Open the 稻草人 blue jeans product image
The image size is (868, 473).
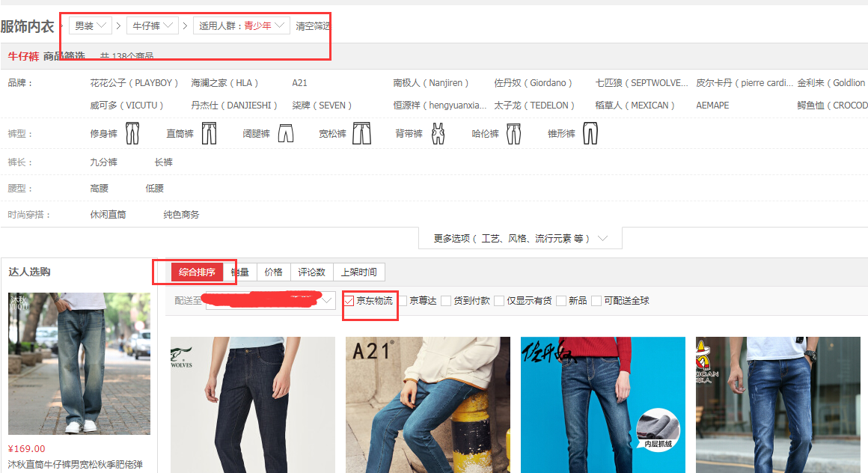[x=777, y=405]
